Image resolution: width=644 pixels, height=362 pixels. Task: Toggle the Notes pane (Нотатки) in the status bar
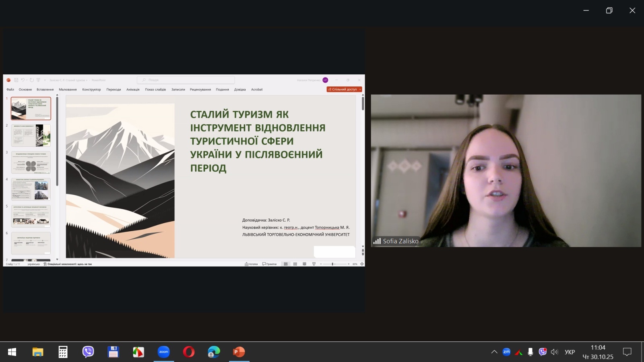(x=251, y=264)
